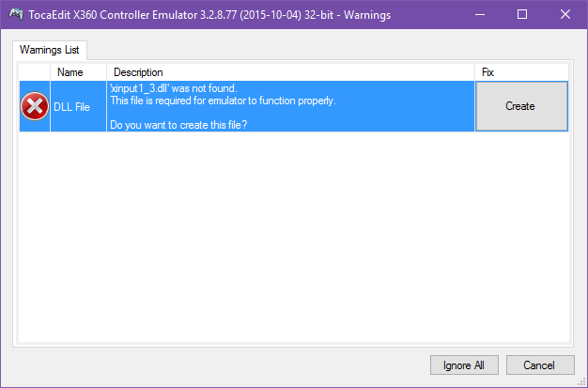
Task: Minimize the Warnings window
Action: (480, 15)
